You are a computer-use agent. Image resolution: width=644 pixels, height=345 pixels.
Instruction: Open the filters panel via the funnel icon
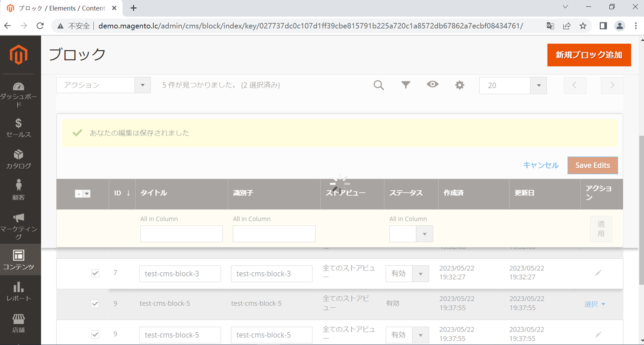click(x=405, y=85)
